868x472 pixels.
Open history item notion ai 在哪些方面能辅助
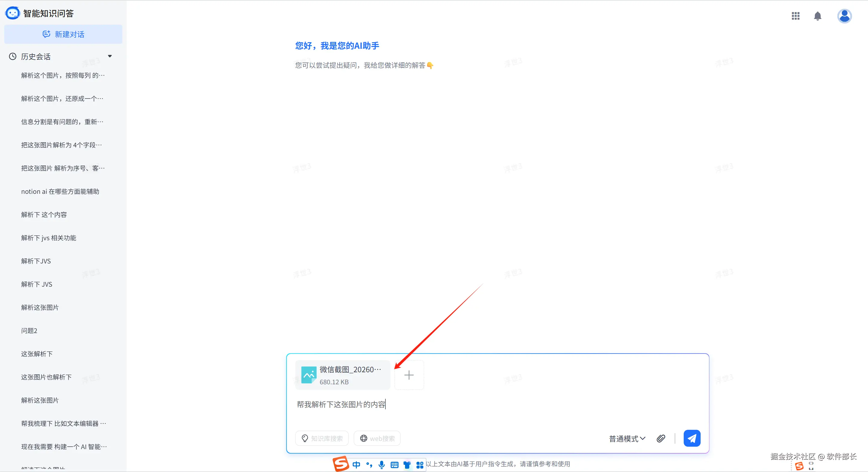coord(60,192)
